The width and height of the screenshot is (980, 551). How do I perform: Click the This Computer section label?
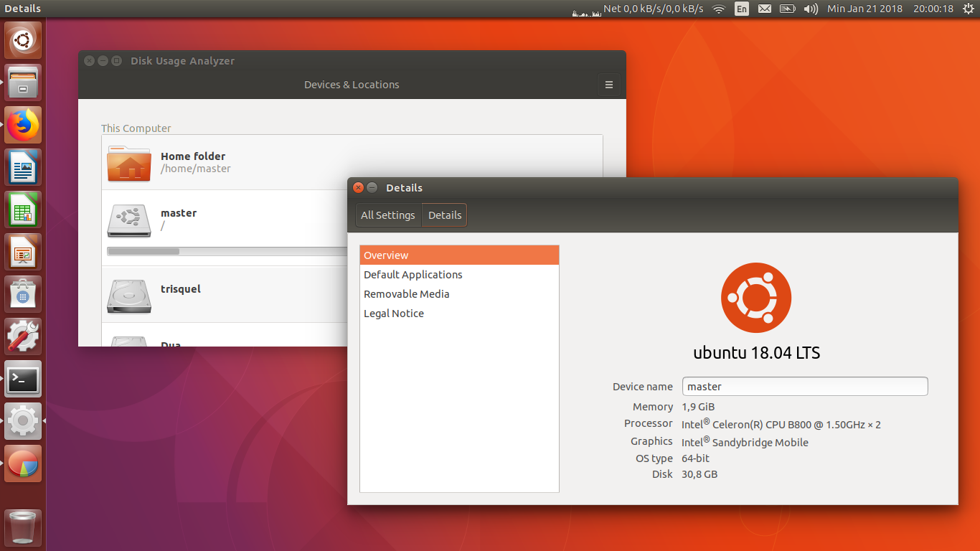(x=136, y=128)
